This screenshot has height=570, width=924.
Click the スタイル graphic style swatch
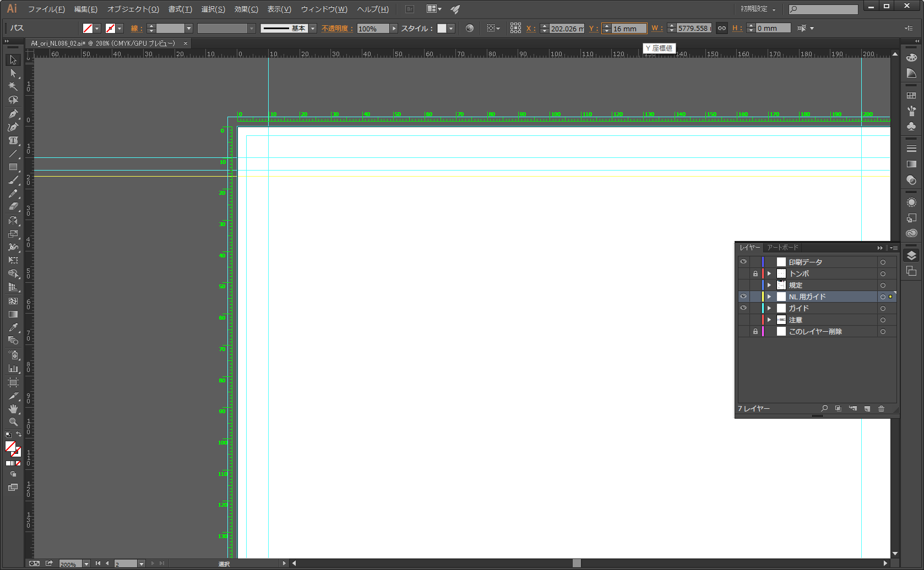442,29
